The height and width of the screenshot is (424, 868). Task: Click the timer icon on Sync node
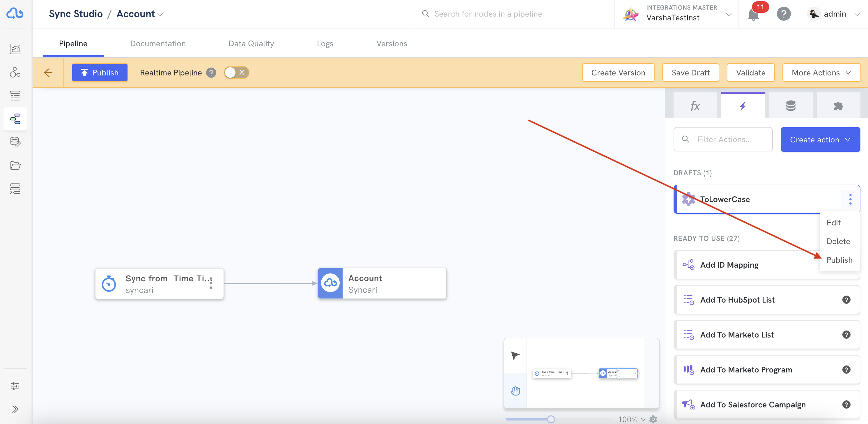click(109, 283)
